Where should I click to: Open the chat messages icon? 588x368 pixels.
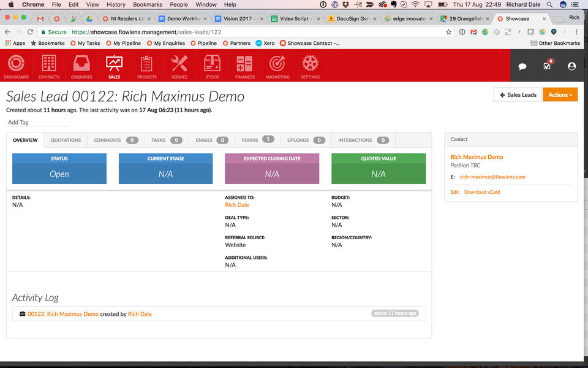[522, 66]
